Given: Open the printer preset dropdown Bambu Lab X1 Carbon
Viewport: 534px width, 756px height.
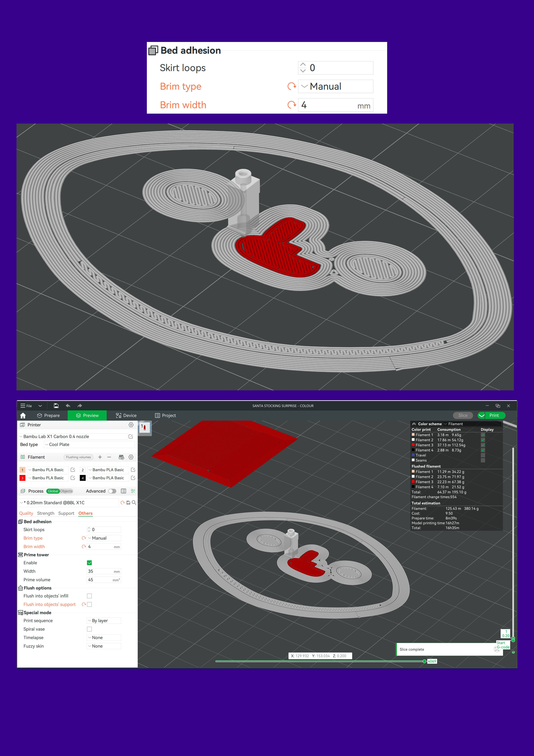Looking at the screenshot, I should 73,436.
